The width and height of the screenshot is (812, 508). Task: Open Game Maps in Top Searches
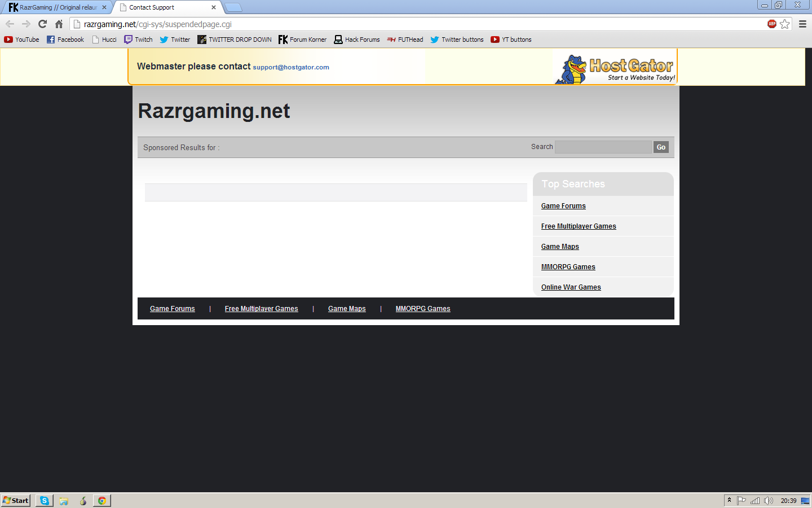point(560,247)
